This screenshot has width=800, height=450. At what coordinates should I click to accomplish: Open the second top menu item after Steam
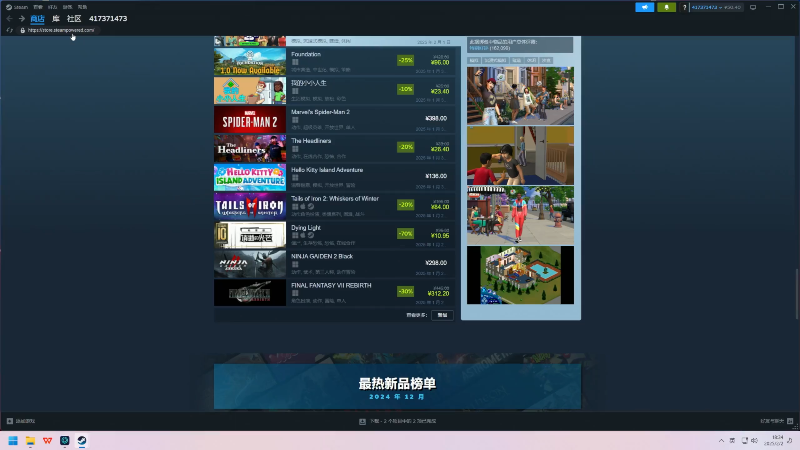point(38,7)
